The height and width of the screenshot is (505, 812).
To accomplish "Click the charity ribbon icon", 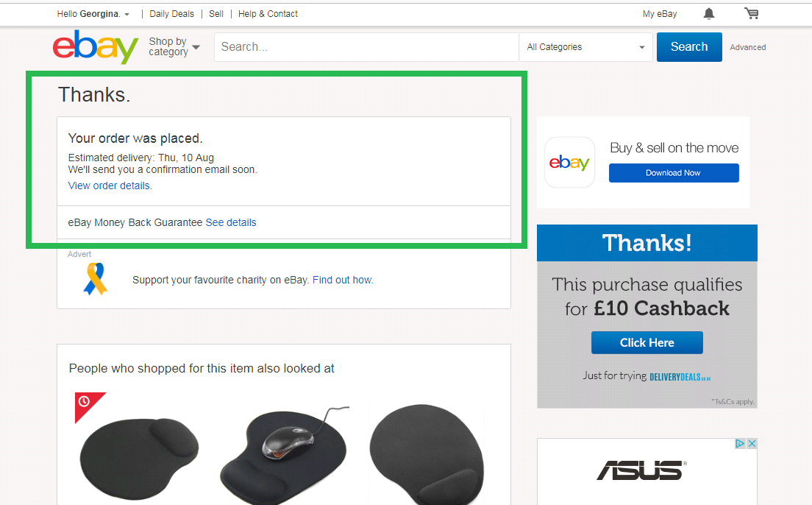I will pos(95,279).
